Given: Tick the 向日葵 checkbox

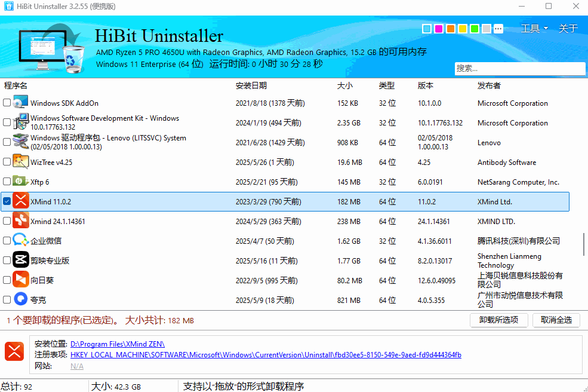Looking at the screenshot, I should tap(7, 280).
